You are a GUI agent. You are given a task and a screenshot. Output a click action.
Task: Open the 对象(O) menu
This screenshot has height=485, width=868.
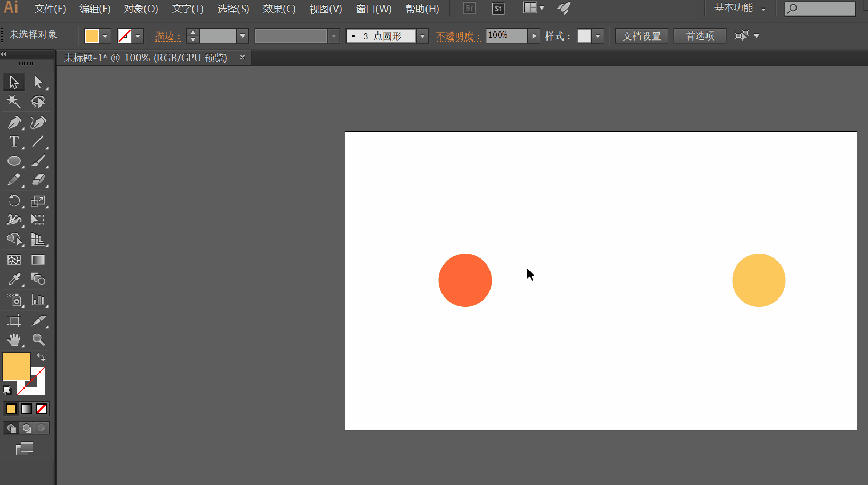[141, 9]
